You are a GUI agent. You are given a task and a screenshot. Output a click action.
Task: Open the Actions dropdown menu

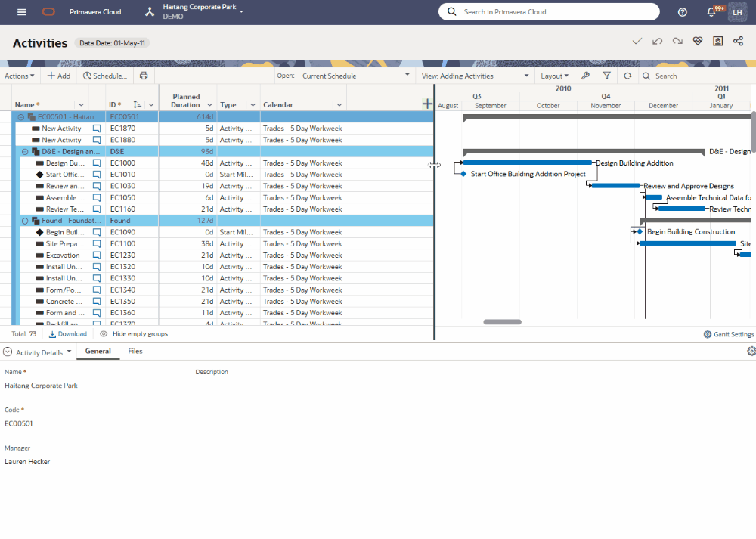point(20,76)
